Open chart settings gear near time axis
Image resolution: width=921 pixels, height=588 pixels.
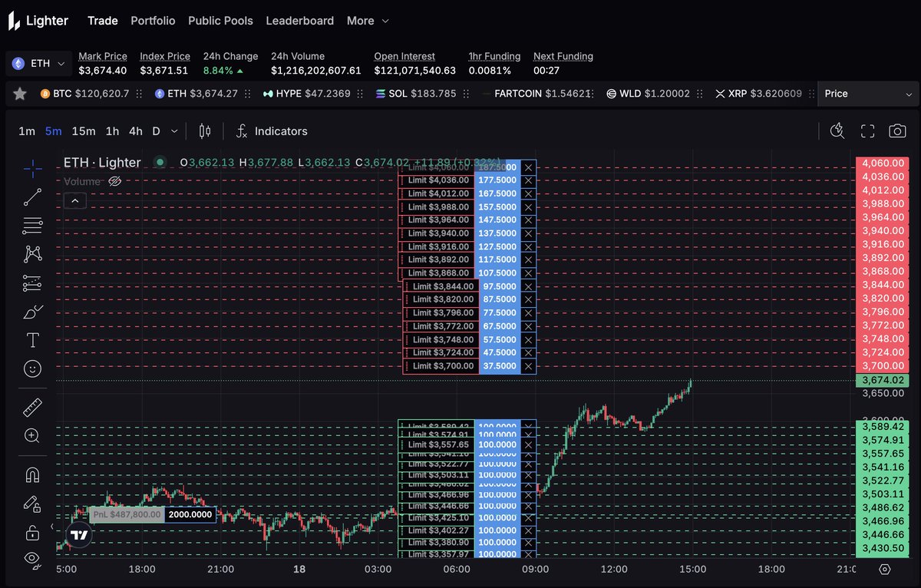pos(885,569)
